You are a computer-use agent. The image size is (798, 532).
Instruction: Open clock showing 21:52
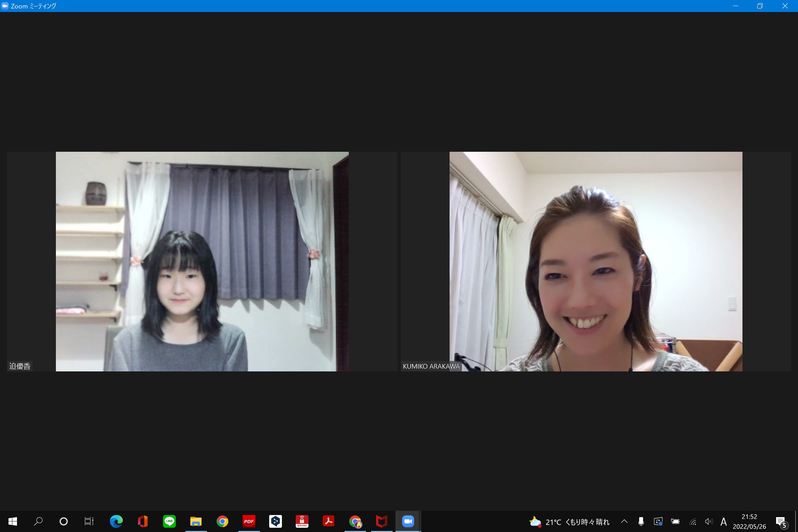click(x=749, y=521)
